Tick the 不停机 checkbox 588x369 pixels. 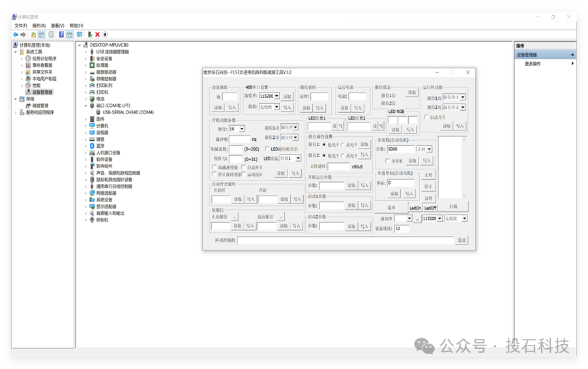coord(387,160)
